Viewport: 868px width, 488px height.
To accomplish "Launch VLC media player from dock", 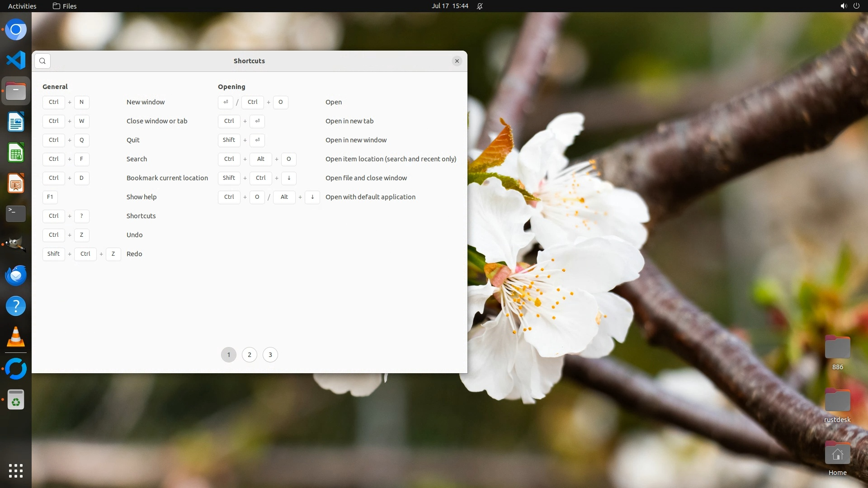I will [16, 337].
